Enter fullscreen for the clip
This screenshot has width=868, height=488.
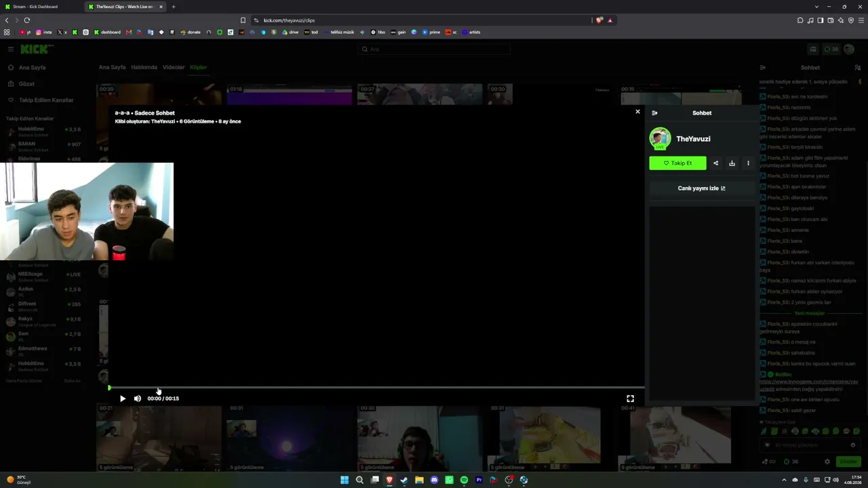[630, 399]
